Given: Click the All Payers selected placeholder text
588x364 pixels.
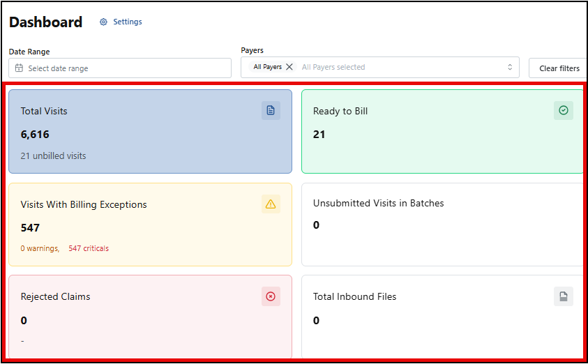Looking at the screenshot, I should pyautogui.click(x=333, y=68).
